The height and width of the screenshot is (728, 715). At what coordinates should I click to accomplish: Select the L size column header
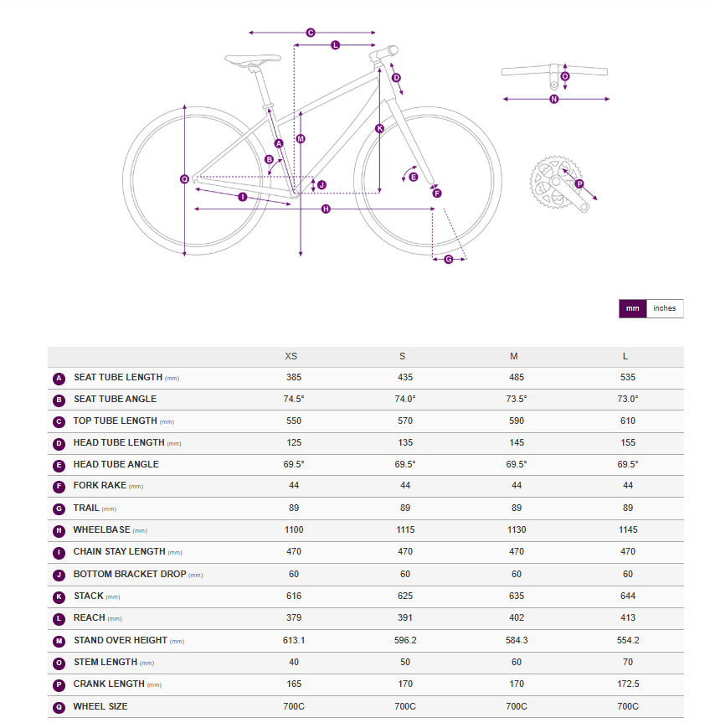(x=628, y=356)
